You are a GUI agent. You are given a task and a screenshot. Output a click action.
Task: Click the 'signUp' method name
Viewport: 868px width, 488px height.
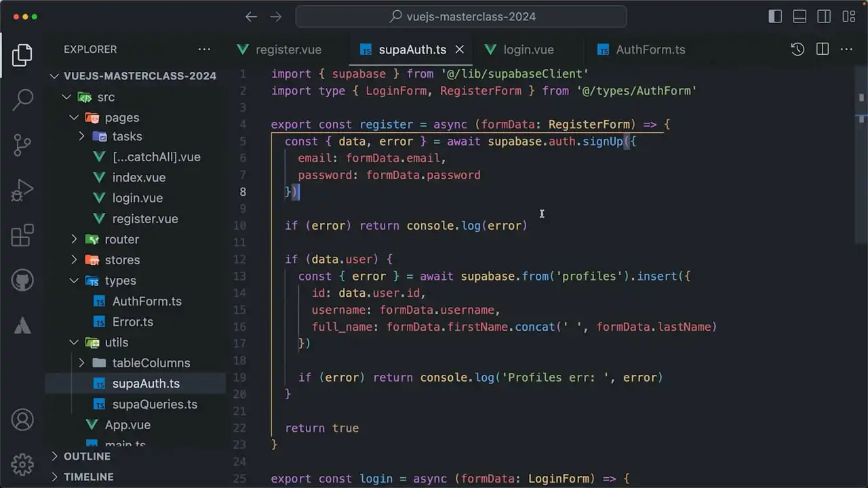pos(603,141)
